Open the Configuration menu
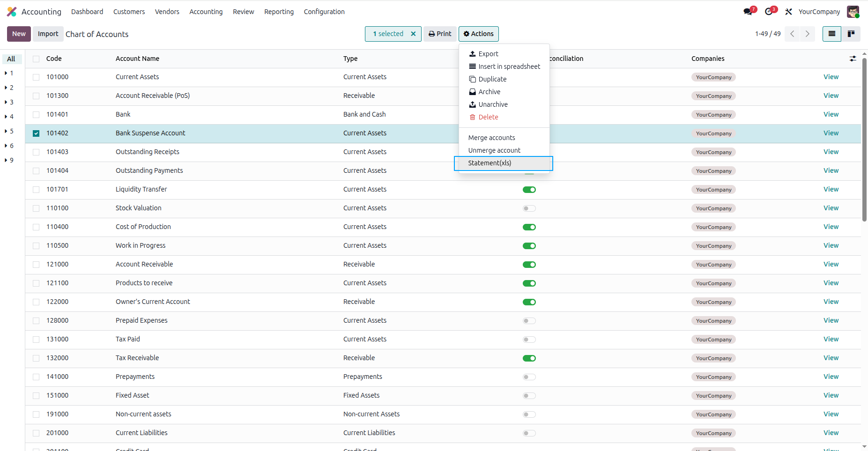868x451 pixels. [x=324, y=12]
